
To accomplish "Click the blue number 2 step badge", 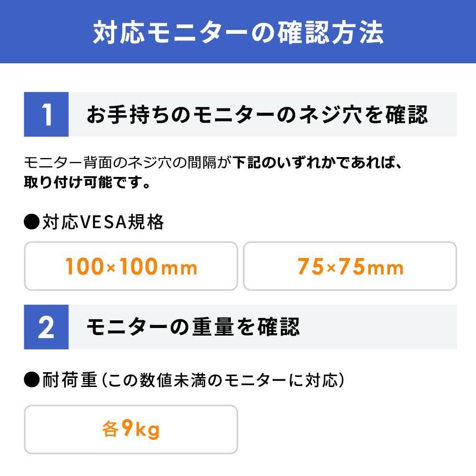I will click(x=46, y=327).
